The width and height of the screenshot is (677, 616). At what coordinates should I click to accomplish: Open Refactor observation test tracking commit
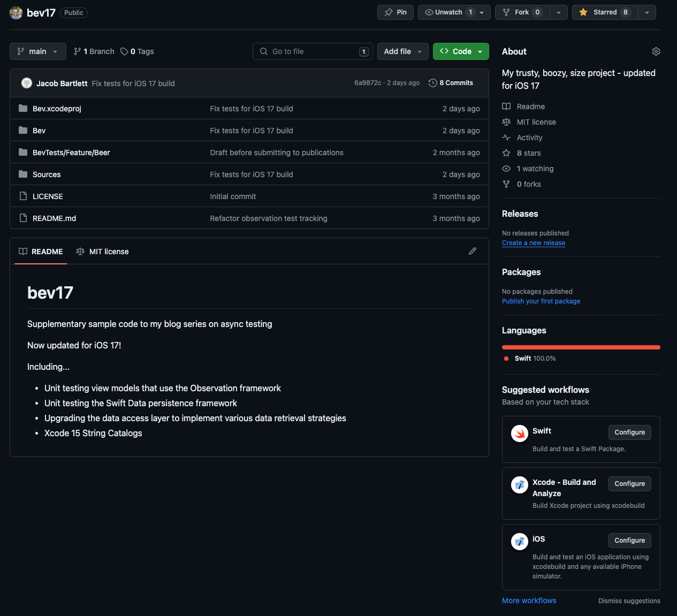[x=269, y=218]
